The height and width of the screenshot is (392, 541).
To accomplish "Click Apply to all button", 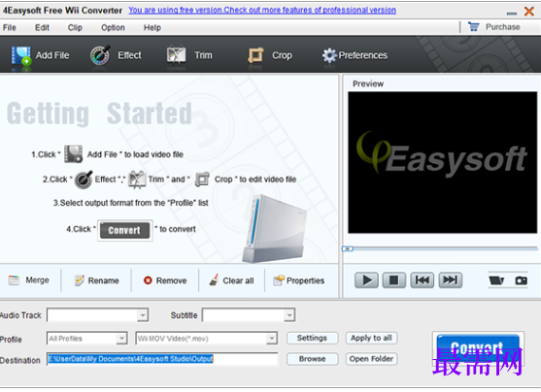I will tap(371, 338).
